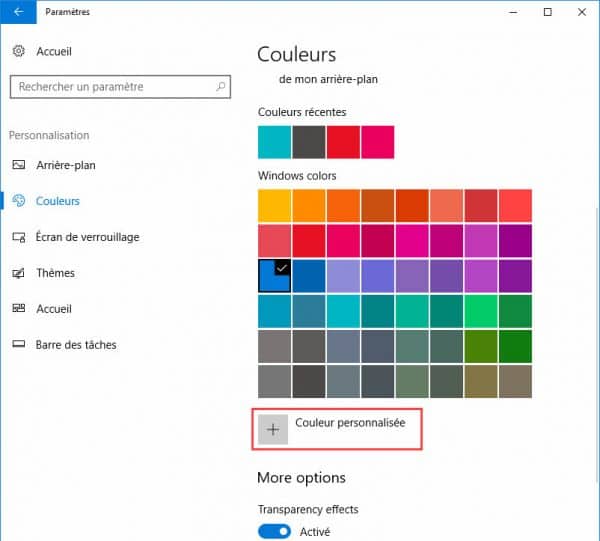Click the Arrière-plan picture icon

click(x=17, y=165)
